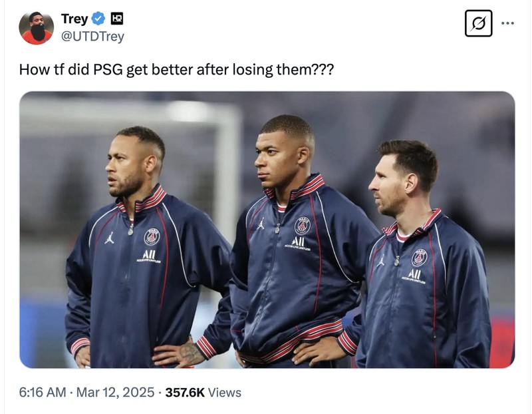Click the verification badge next to Trey
This screenshot has height=414, width=532.
point(97,19)
